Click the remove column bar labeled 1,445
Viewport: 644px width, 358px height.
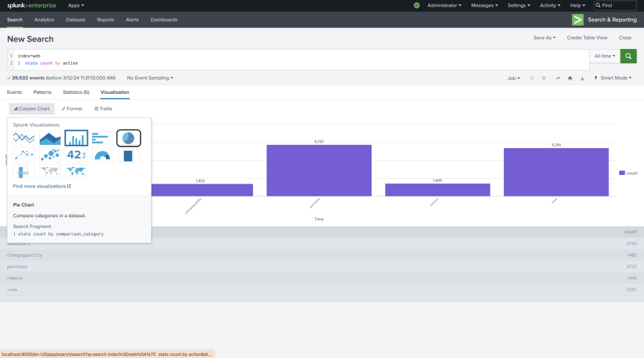click(437, 190)
